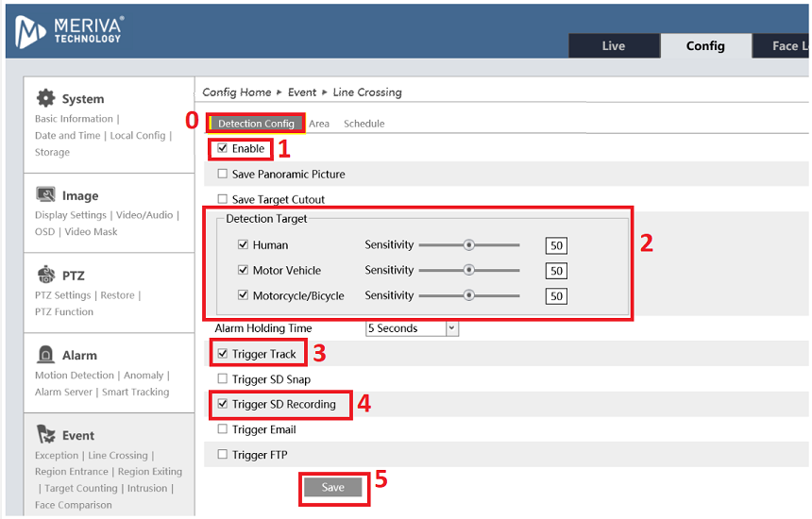This screenshot has height=519, width=812.
Task: Uncheck the Enable checkbox
Action: pos(223,149)
